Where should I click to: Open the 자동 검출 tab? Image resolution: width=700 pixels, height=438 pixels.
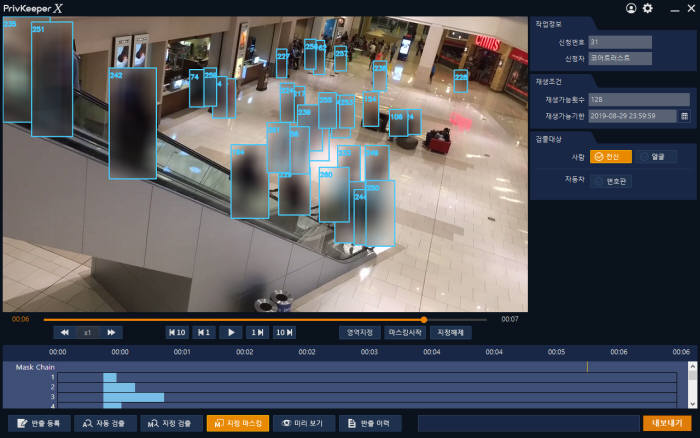click(105, 423)
